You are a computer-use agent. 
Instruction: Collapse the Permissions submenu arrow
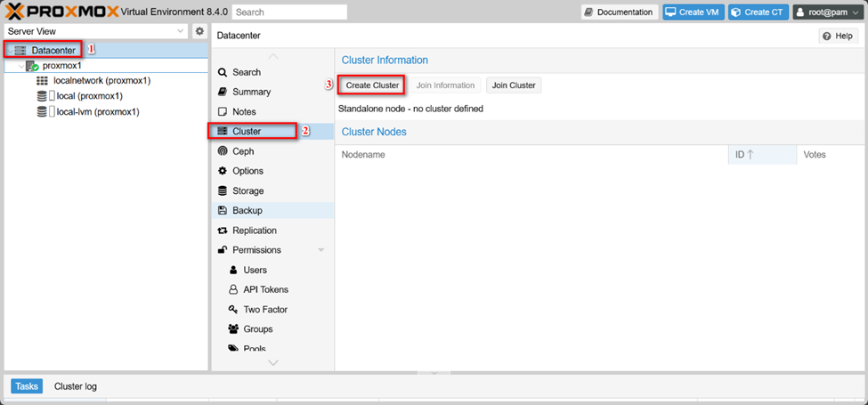[x=320, y=250]
